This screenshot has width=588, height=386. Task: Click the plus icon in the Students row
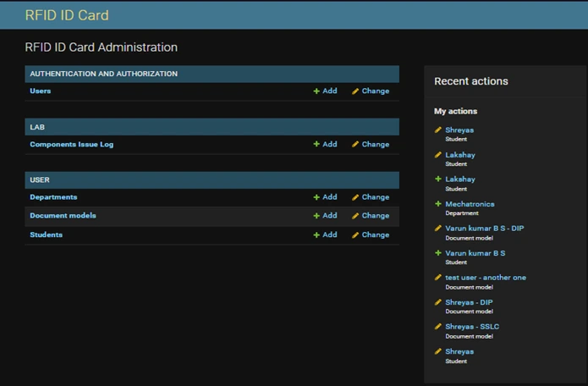point(316,235)
